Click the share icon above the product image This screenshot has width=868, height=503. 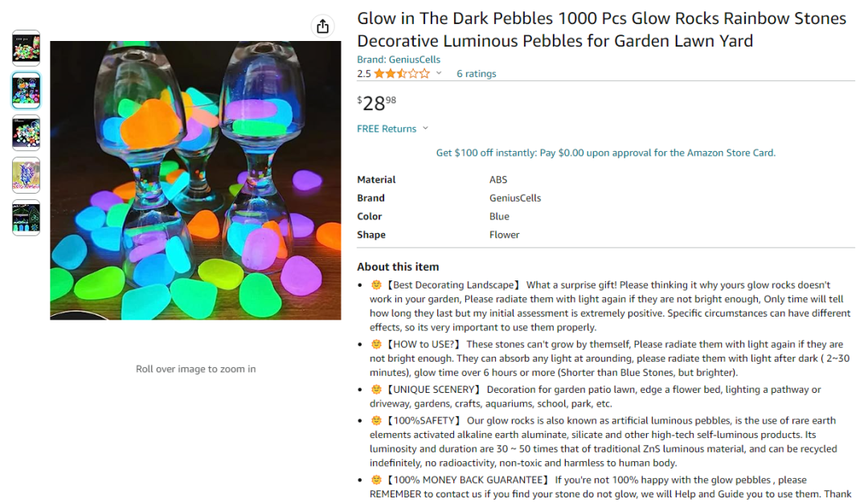tap(322, 27)
